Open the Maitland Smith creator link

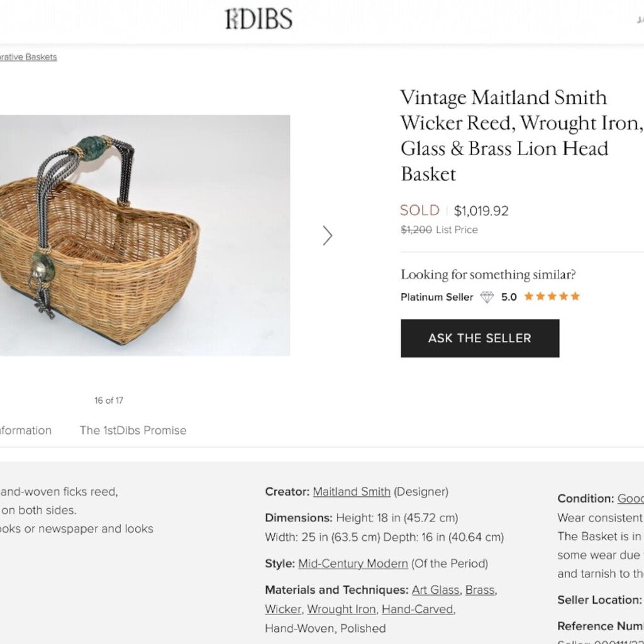tap(352, 492)
